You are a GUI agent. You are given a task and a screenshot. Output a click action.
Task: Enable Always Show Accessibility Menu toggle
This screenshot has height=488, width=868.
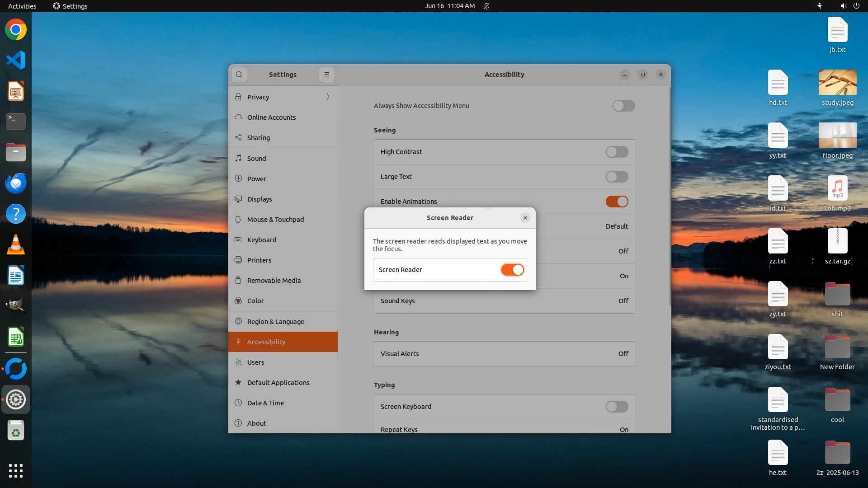click(623, 106)
